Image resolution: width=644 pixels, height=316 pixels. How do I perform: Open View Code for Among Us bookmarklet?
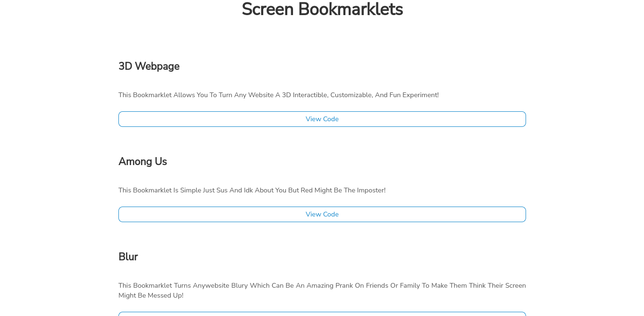(322, 214)
